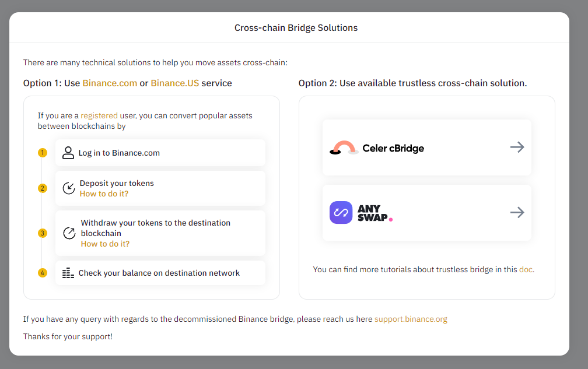Open How to do it under Withdraw
The width and height of the screenshot is (588, 369).
pyautogui.click(x=105, y=244)
